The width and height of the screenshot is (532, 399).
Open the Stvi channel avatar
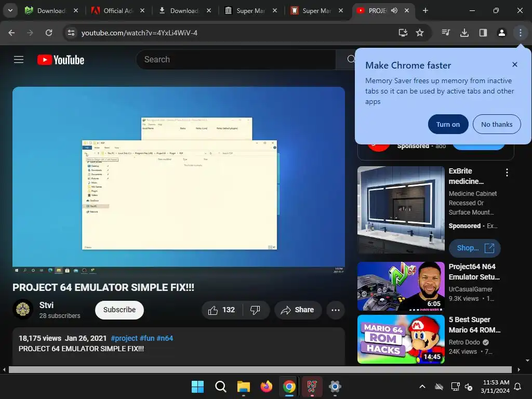pos(23,310)
